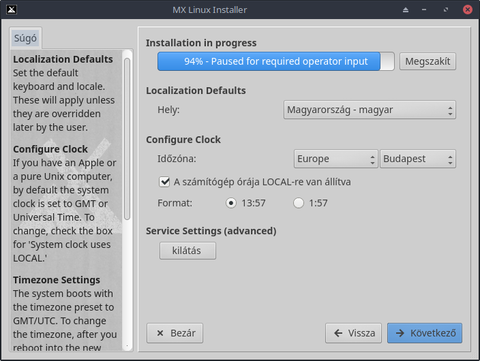480x361 pixels.
Task: Click the Következő next button
Action: tap(425, 333)
